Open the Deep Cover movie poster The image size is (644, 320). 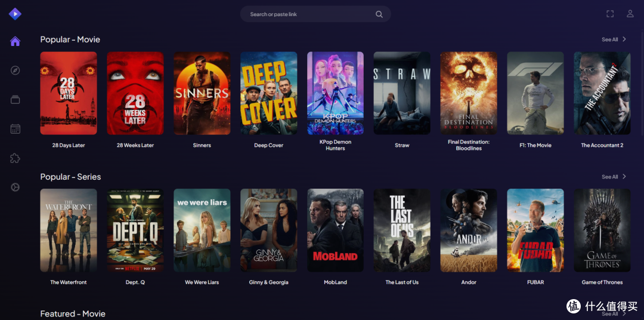click(x=268, y=93)
